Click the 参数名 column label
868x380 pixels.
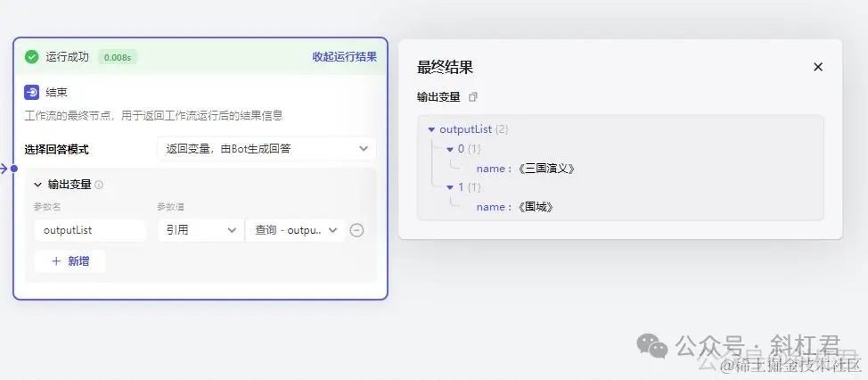pyautogui.click(x=47, y=207)
